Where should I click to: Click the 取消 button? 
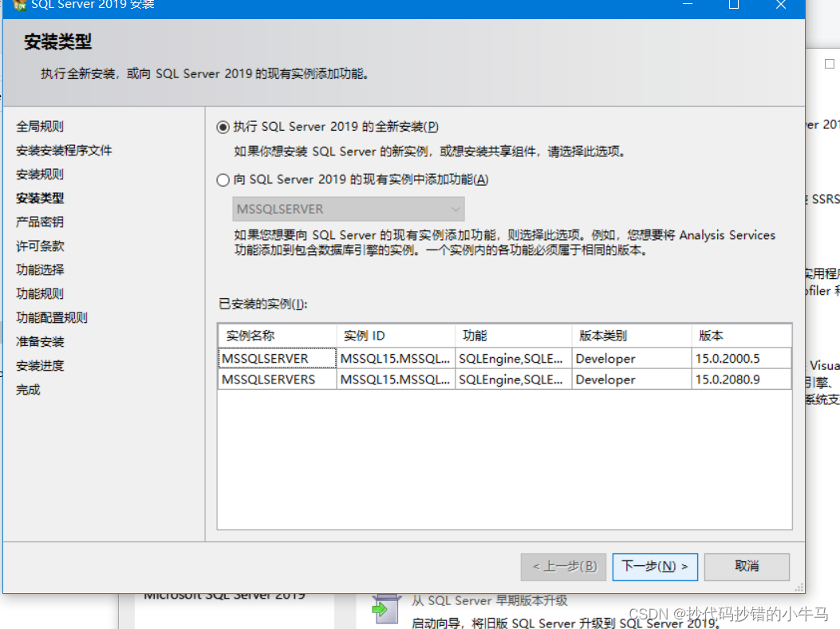pos(747,566)
